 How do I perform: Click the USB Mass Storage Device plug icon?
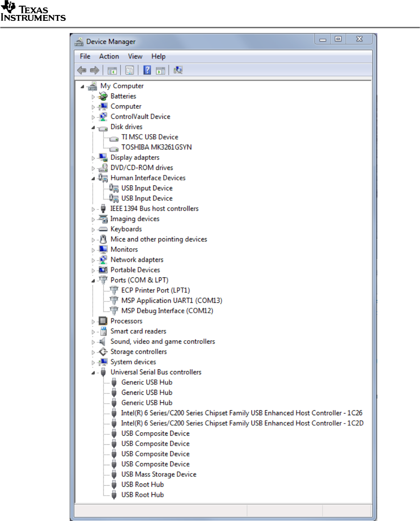114,474
